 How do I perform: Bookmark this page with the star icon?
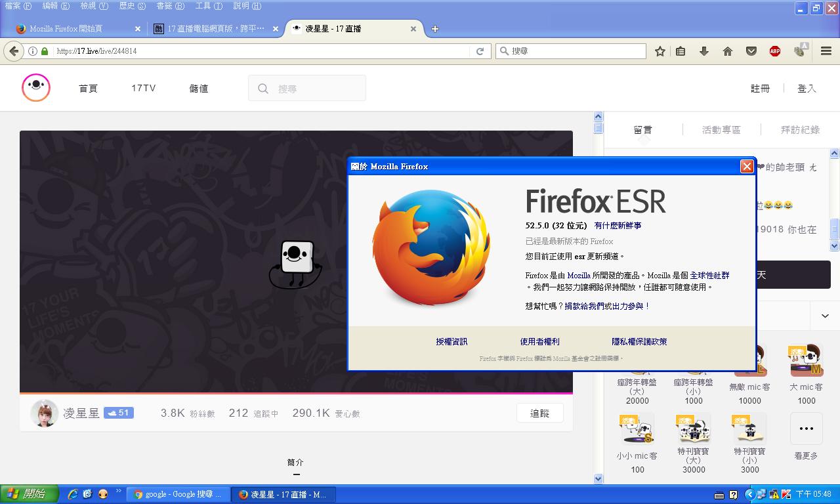click(660, 51)
